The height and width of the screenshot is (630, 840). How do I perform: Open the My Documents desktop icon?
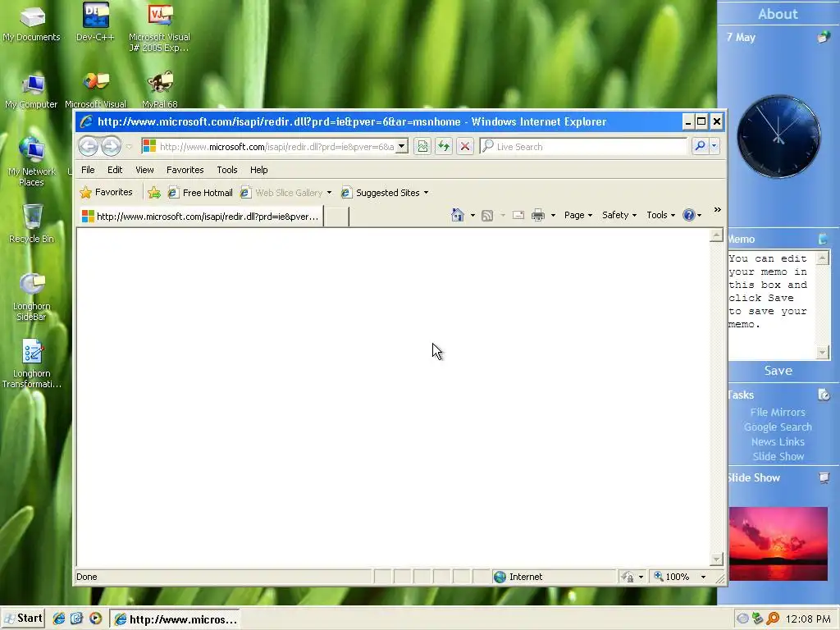pyautogui.click(x=32, y=24)
